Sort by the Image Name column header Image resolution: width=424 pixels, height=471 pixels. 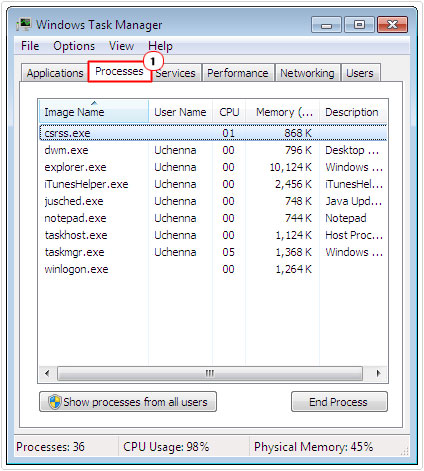94,112
